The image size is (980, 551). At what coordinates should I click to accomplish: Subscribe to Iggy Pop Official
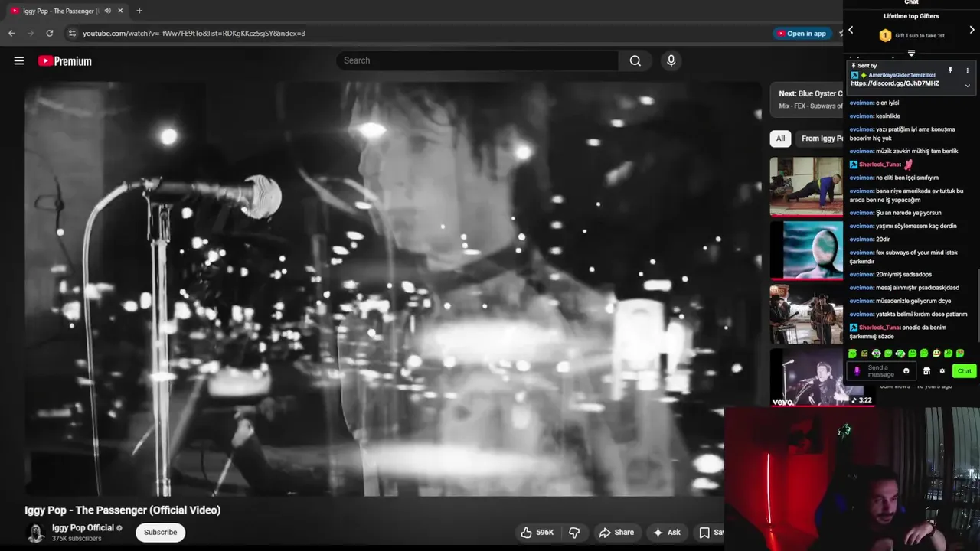[161, 532]
